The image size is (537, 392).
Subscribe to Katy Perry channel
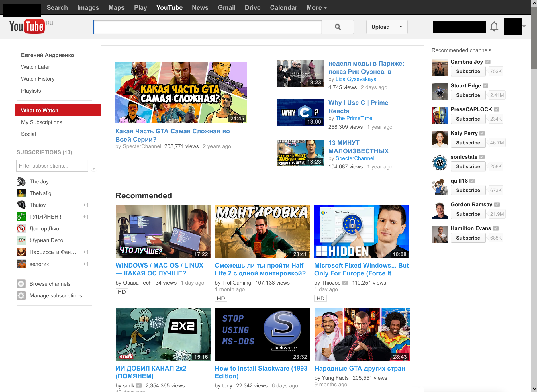coord(468,143)
